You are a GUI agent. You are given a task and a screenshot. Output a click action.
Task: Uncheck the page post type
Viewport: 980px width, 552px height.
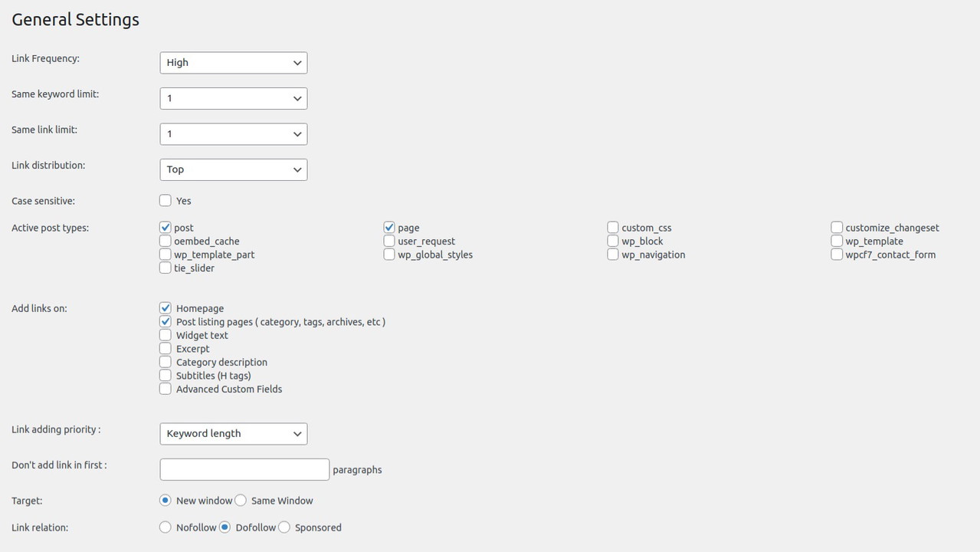point(389,228)
